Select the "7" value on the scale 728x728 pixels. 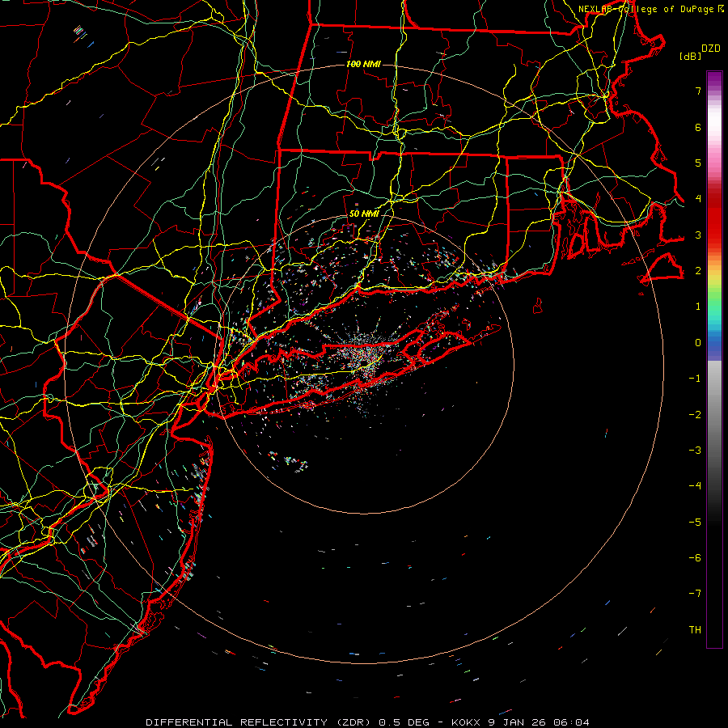point(698,91)
